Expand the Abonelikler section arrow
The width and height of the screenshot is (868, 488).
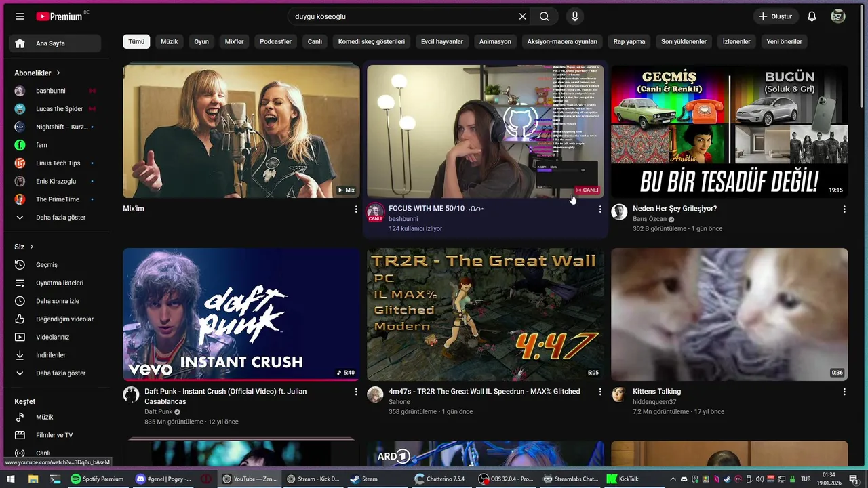58,73
